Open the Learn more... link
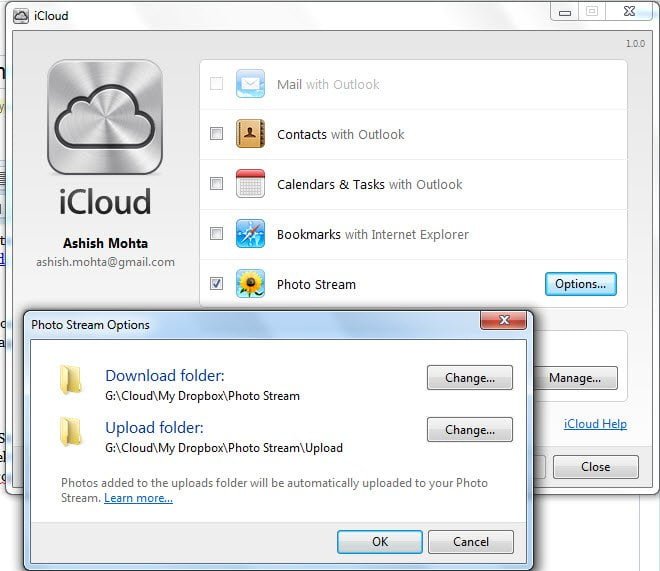Viewport: 660px width, 571px height. tap(138, 498)
